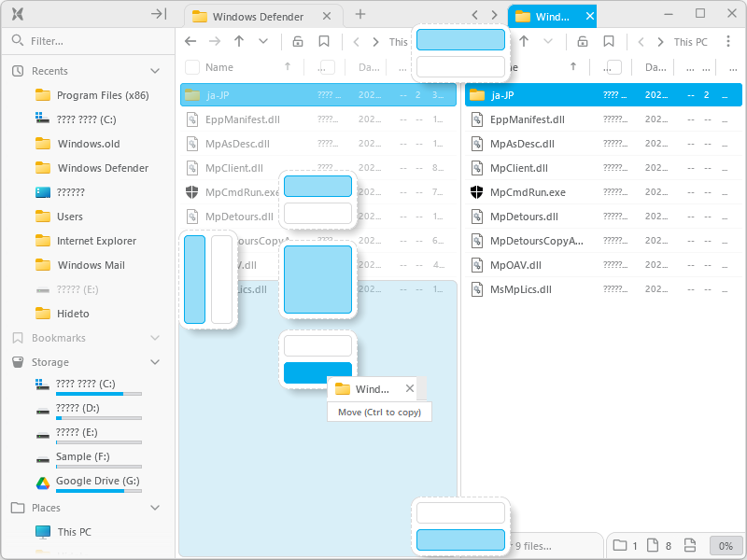Open the right pane history dropdown chevron
The width and height of the screenshot is (747, 560).
[548, 41]
